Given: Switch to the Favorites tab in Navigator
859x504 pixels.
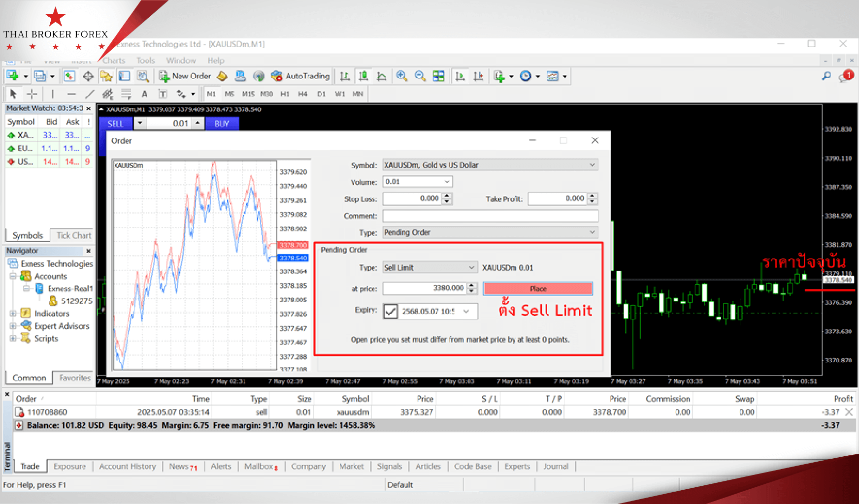Looking at the screenshot, I should tap(75, 378).
